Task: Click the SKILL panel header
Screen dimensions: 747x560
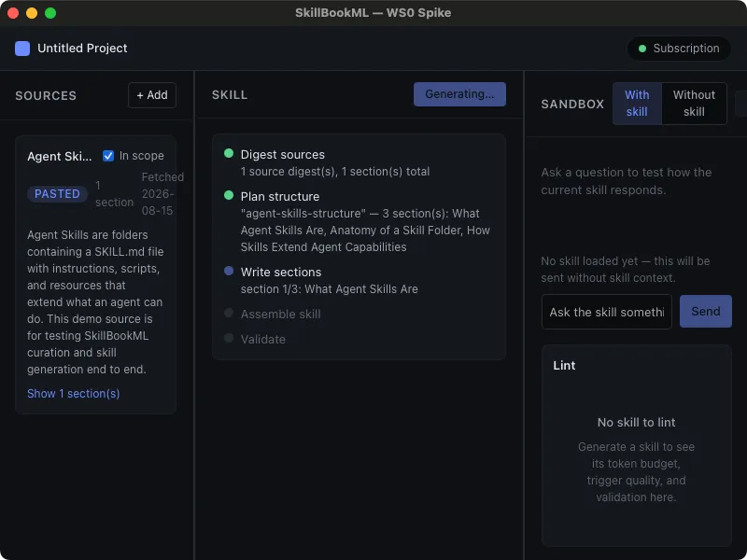Action: (230, 95)
